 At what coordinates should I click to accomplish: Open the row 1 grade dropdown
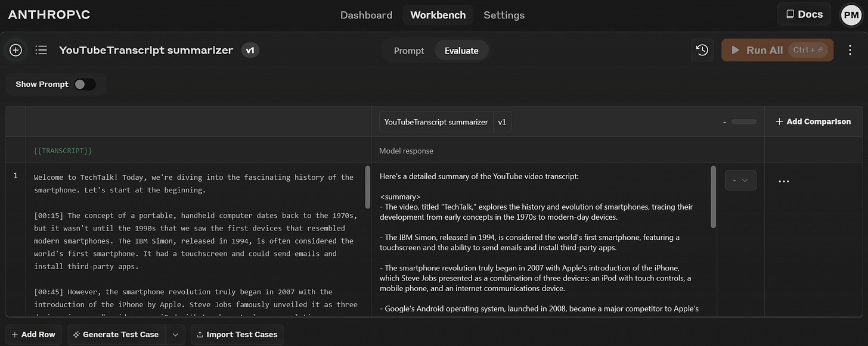point(740,180)
